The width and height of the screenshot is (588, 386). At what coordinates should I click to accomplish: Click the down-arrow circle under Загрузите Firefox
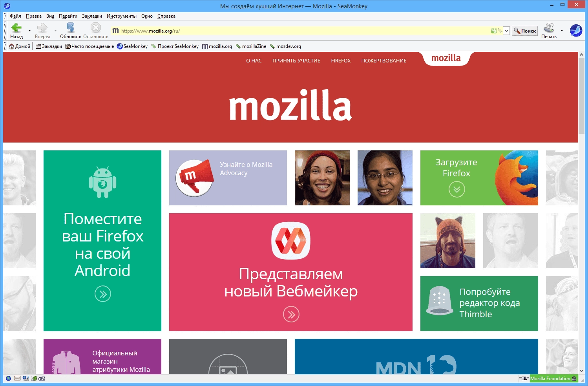(x=457, y=189)
